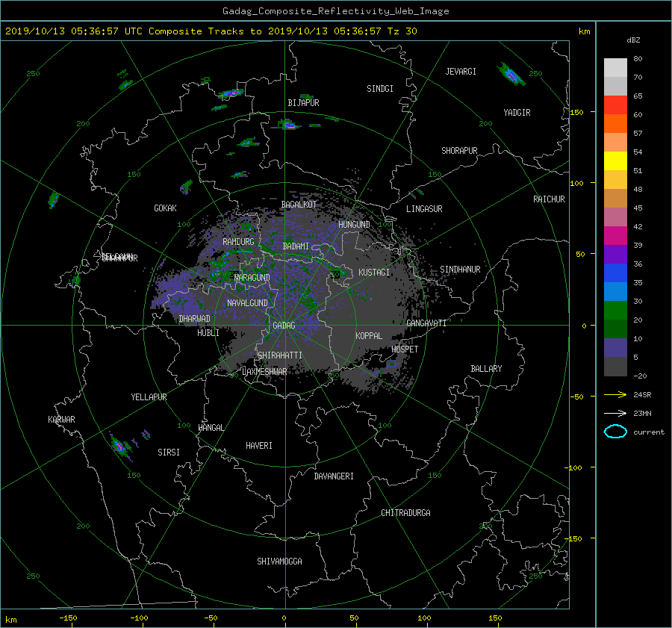Select the LAXMESHWAR city label
The image size is (672, 628).
click(264, 372)
